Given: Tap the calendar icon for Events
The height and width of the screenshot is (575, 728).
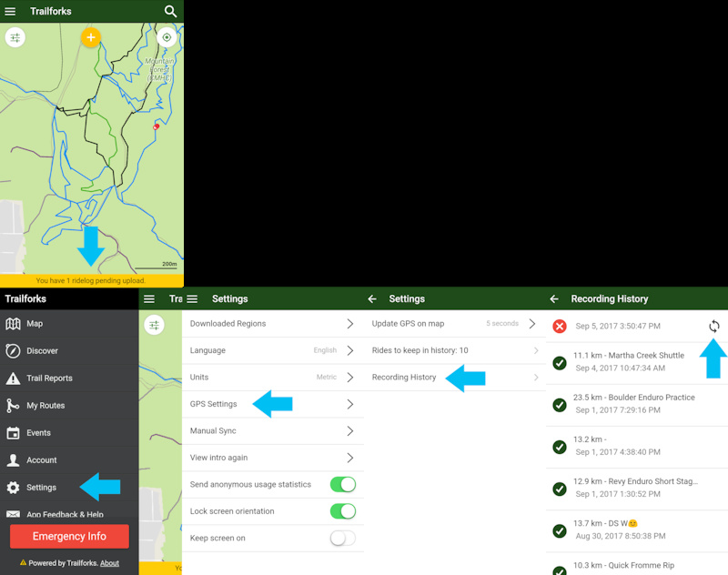Looking at the screenshot, I should [13, 432].
